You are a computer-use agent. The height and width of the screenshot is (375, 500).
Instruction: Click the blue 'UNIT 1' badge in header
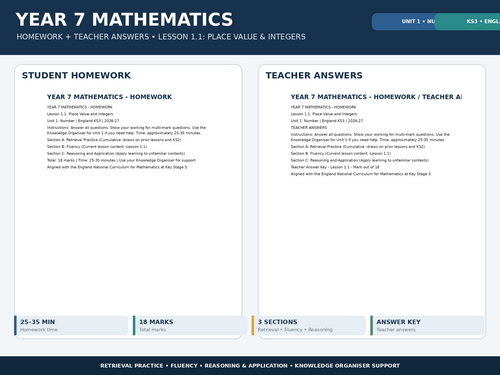pos(403,22)
